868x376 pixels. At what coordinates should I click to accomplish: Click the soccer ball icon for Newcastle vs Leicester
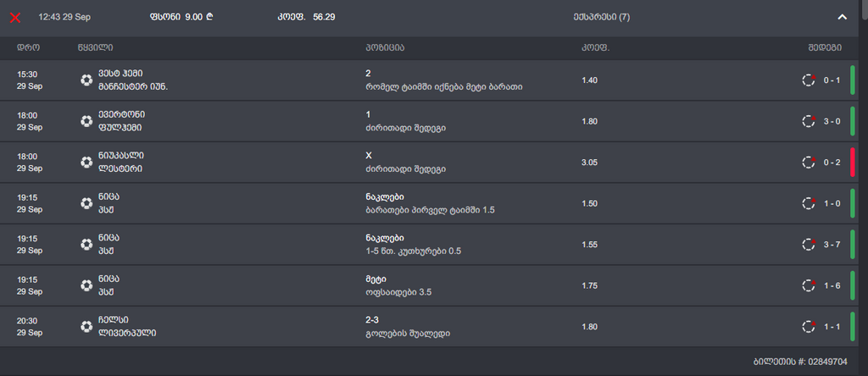[x=86, y=163]
